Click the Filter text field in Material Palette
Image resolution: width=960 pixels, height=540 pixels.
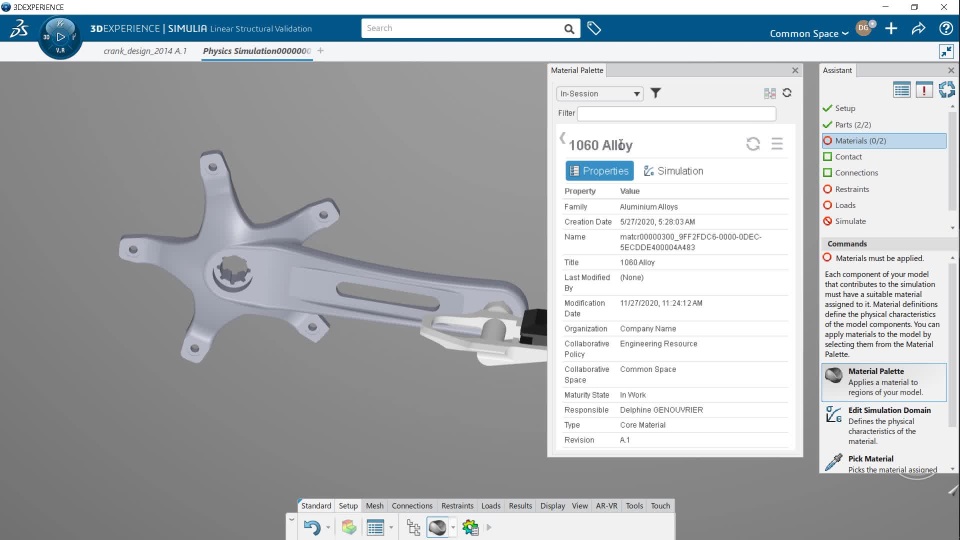click(676, 114)
